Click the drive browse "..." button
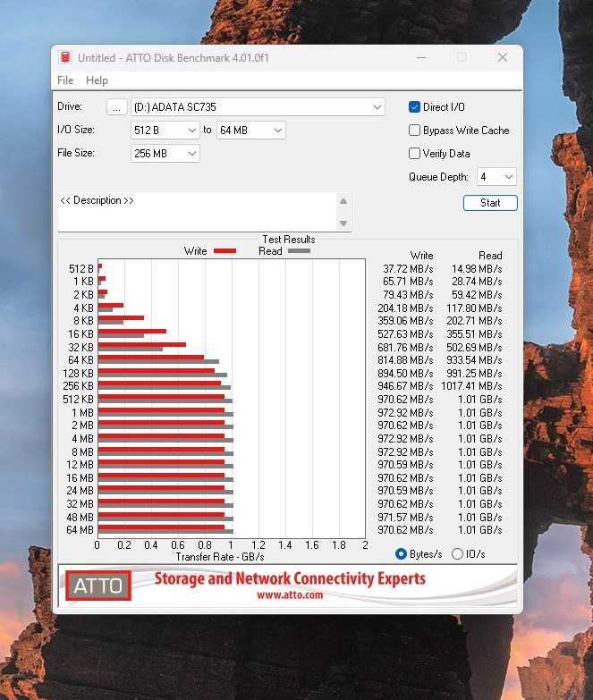593x700 pixels. click(116, 107)
